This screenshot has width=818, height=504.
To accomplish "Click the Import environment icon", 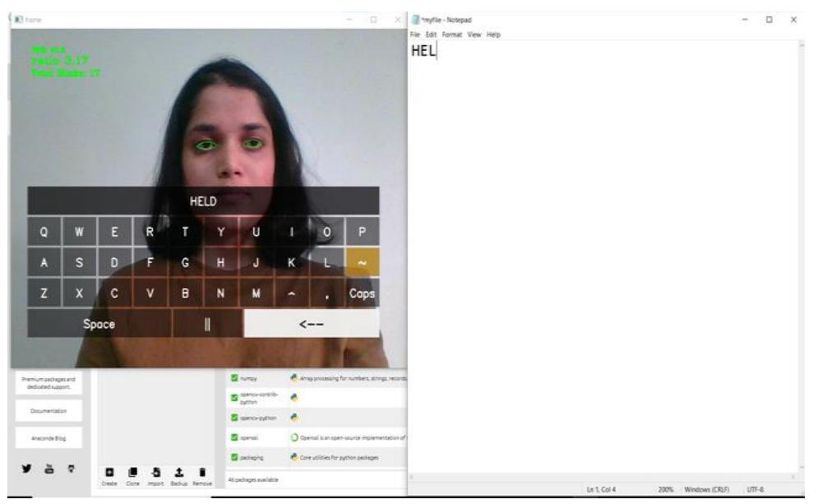I will [155, 473].
